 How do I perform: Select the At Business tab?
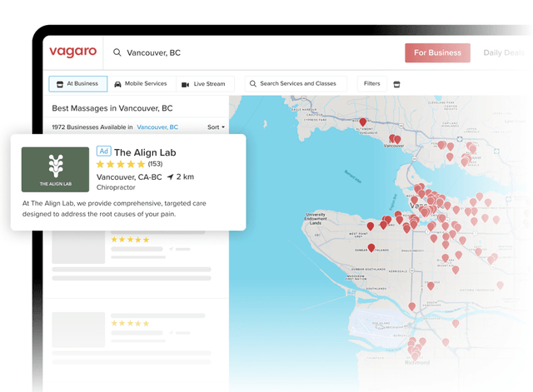click(x=77, y=84)
